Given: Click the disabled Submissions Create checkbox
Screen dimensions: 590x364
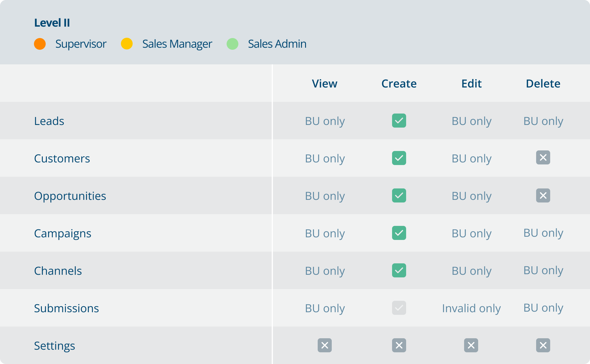Looking at the screenshot, I should coord(399,308).
